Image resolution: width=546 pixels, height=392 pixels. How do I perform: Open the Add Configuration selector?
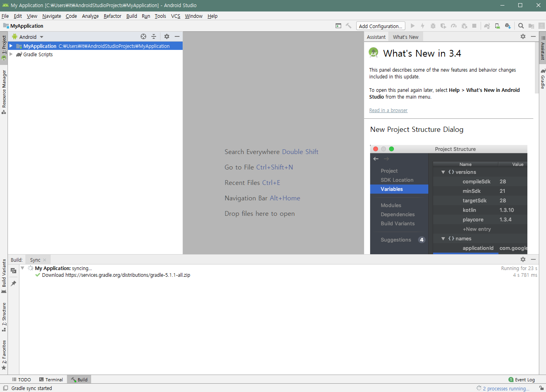(380, 26)
